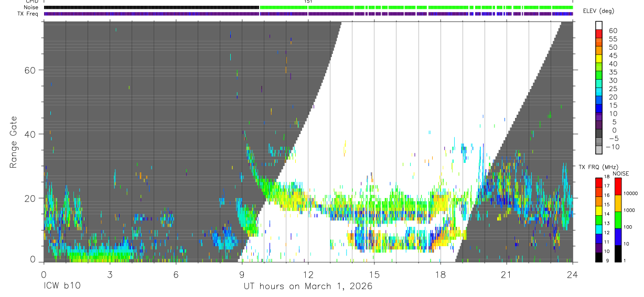The height and width of the screenshot is (297, 644).
Task: Click the hour 24 tick label on time axis
Action: pyautogui.click(x=572, y=274)
